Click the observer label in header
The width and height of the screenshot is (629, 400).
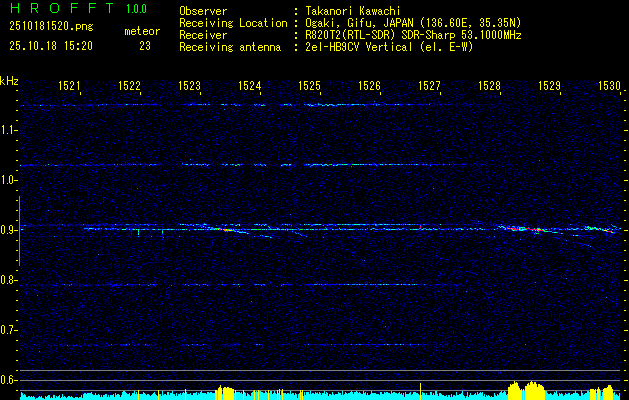[x=203, y=11]
